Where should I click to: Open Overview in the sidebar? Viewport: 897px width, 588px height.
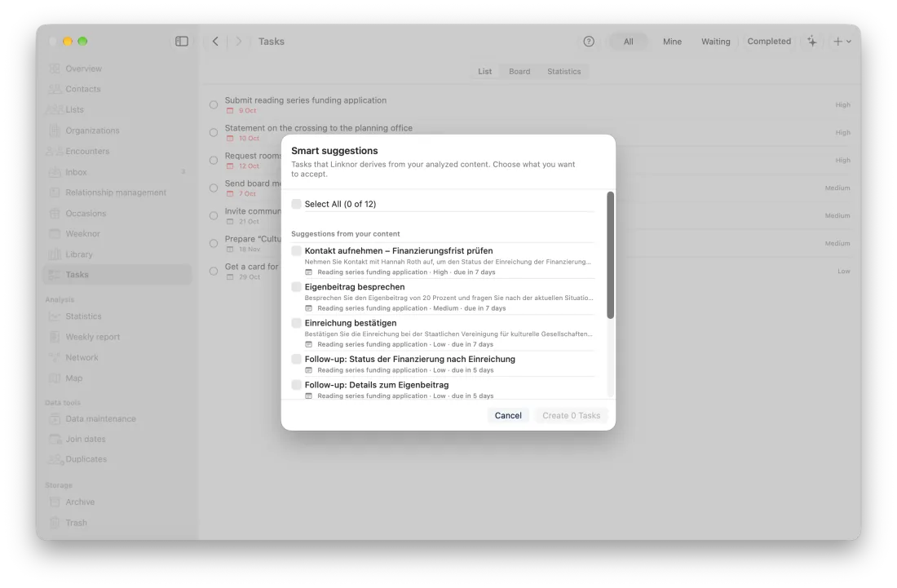click(x=117, y=69)
